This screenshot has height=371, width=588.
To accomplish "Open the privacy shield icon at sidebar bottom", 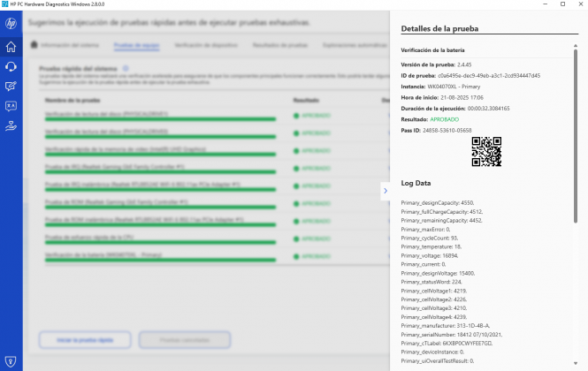I will click(x=11, y=361).
